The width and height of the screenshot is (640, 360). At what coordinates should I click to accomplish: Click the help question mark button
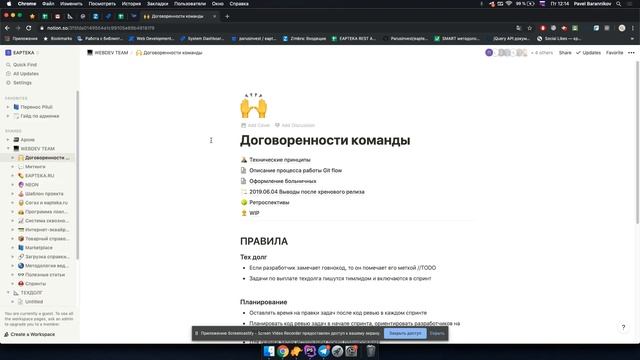tap(623, 327)
